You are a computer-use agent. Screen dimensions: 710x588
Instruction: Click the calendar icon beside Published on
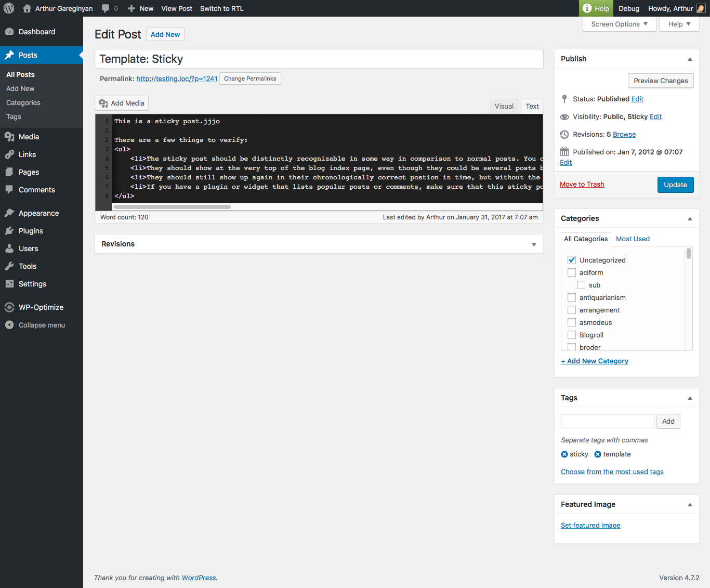(x=564, y=152)
